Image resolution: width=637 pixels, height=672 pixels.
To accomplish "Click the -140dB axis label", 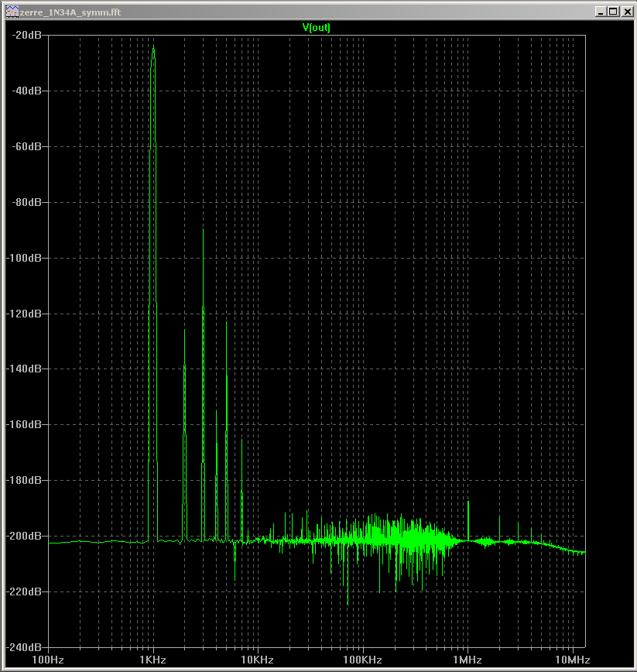I will coord(24,369).
